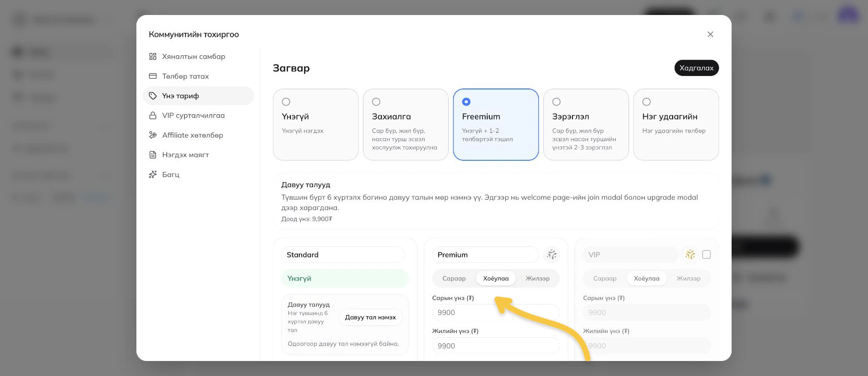Select the Захиалга pricing model radio

pos(376,102)
